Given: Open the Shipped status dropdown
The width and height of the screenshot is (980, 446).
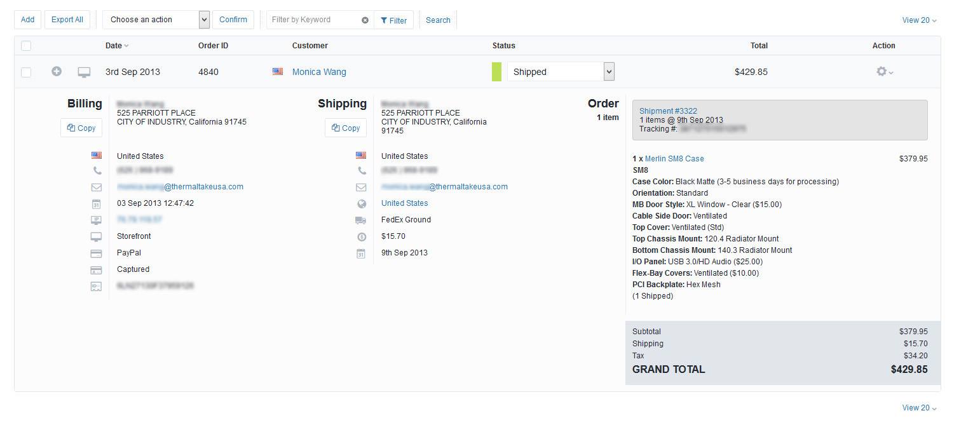Looking at the screenshot, I should 561,72.
